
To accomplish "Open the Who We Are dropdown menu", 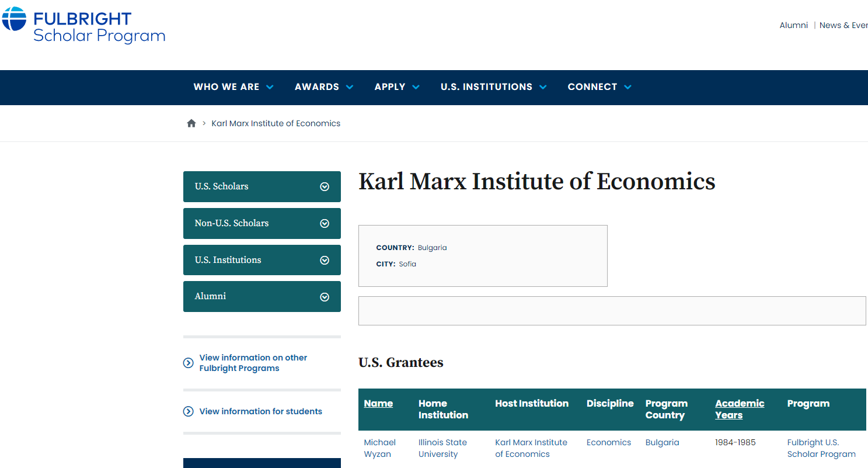I will pos(233,87).
